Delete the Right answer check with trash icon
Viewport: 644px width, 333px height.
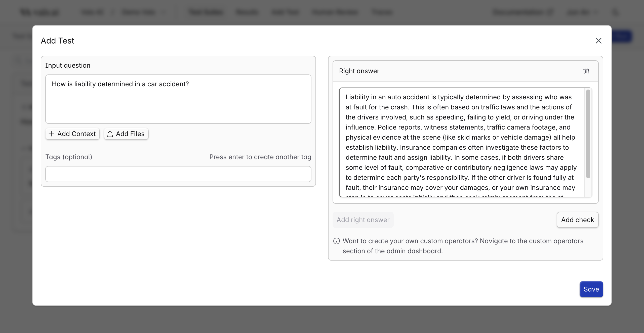tap(586, 71)
